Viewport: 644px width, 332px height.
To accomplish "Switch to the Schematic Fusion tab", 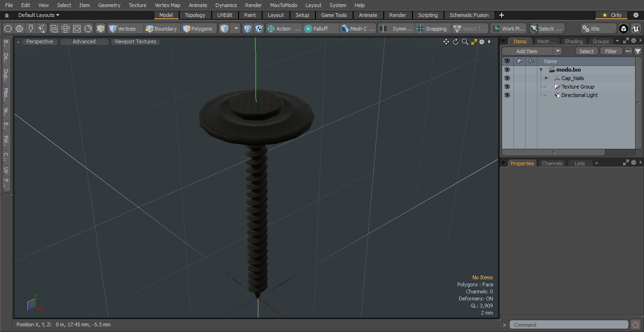I will pyautogui.click(x=469, y=15).
